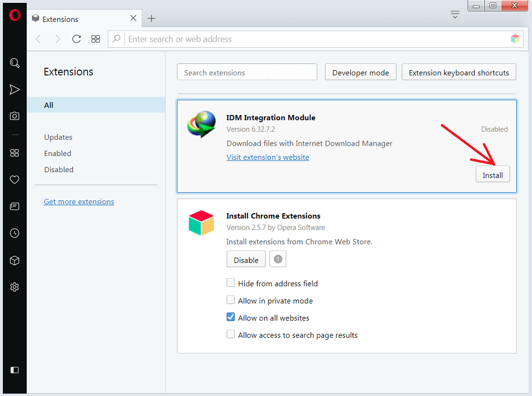Screen dimensions: 532x396
Task: Open Speed Dial grid in sidebar
Action: (15, 153)
